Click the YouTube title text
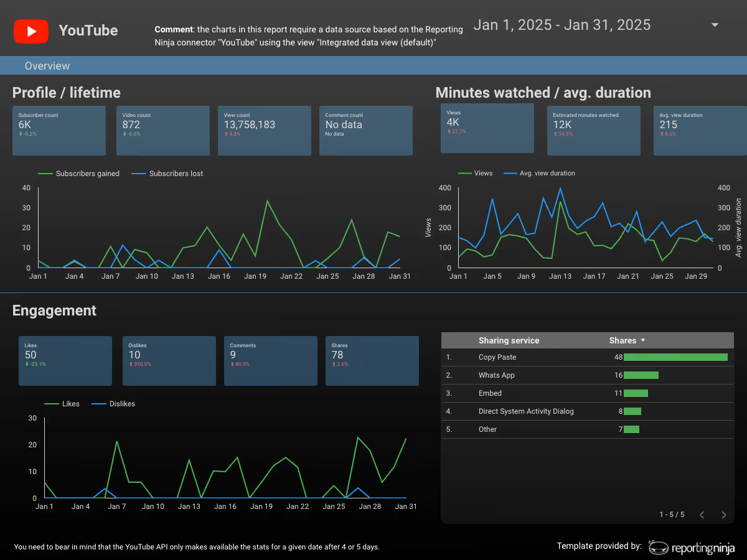747x560 pixels. point(88,30)
